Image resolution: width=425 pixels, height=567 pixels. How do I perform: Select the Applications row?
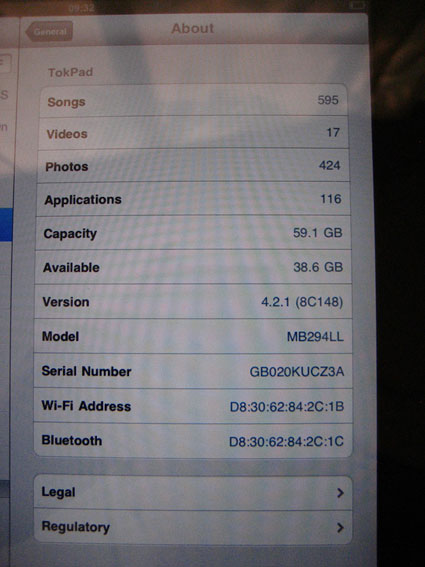tap(193, 199)
